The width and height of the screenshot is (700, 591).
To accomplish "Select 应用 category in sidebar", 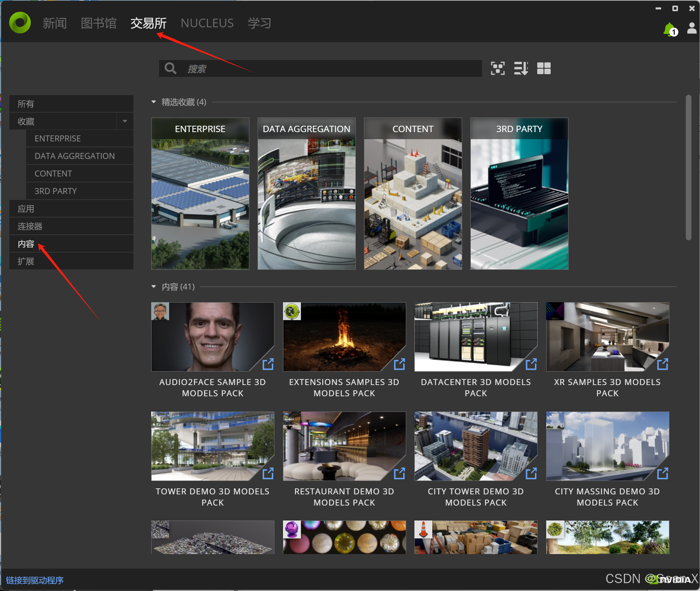I will pyautogui.click(x=71, y=209).
